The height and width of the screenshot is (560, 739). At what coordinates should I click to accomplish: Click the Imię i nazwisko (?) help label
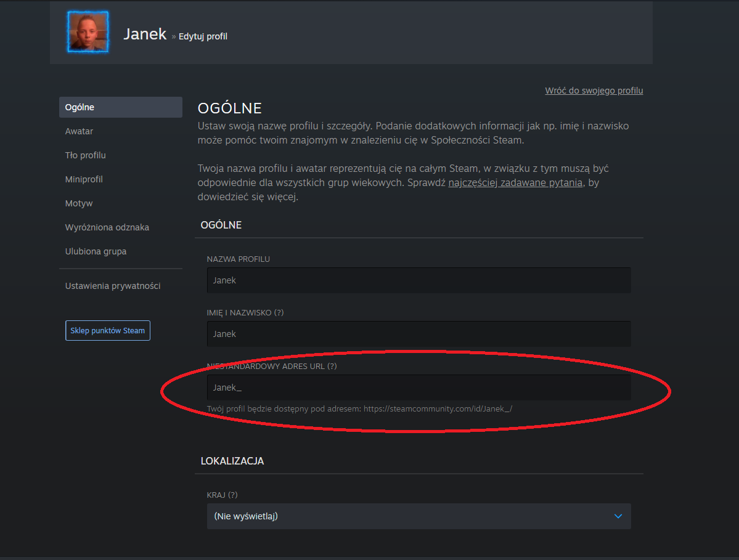pos(245,313)
